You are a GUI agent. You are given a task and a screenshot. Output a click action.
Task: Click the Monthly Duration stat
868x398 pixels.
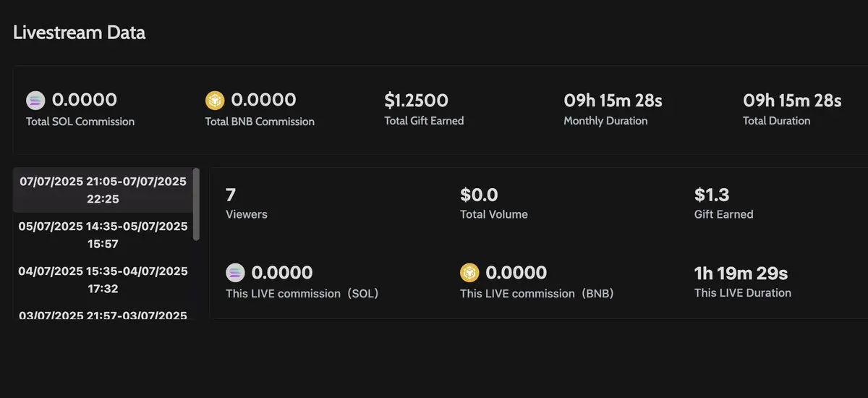(x=613, y=108)
